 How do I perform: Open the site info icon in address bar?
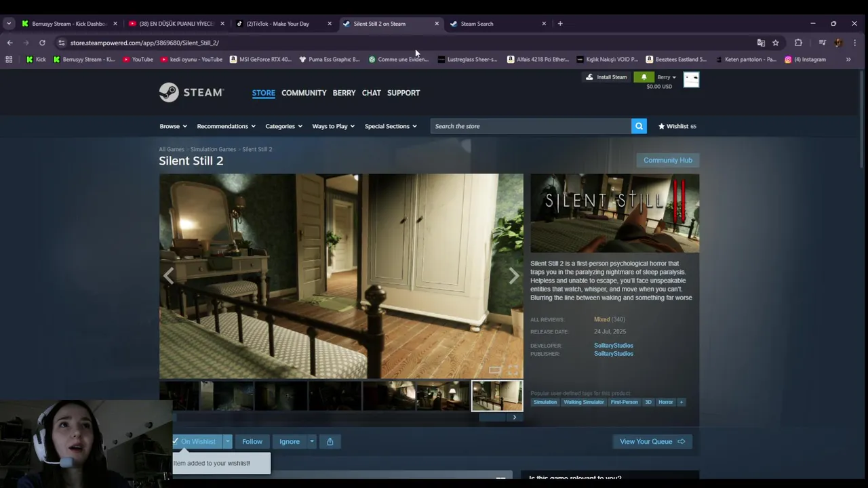pos(62,43)
